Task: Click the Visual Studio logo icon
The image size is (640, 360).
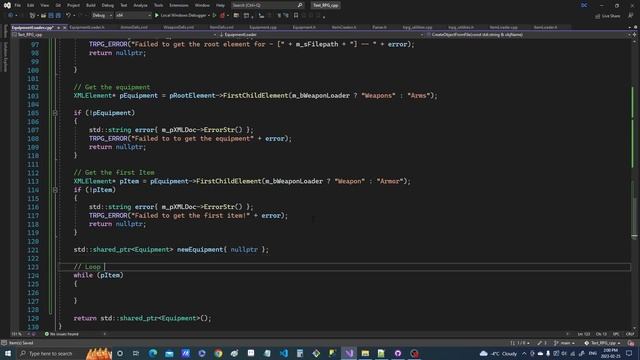Action: pyautogui.click(x=7, y=5)
